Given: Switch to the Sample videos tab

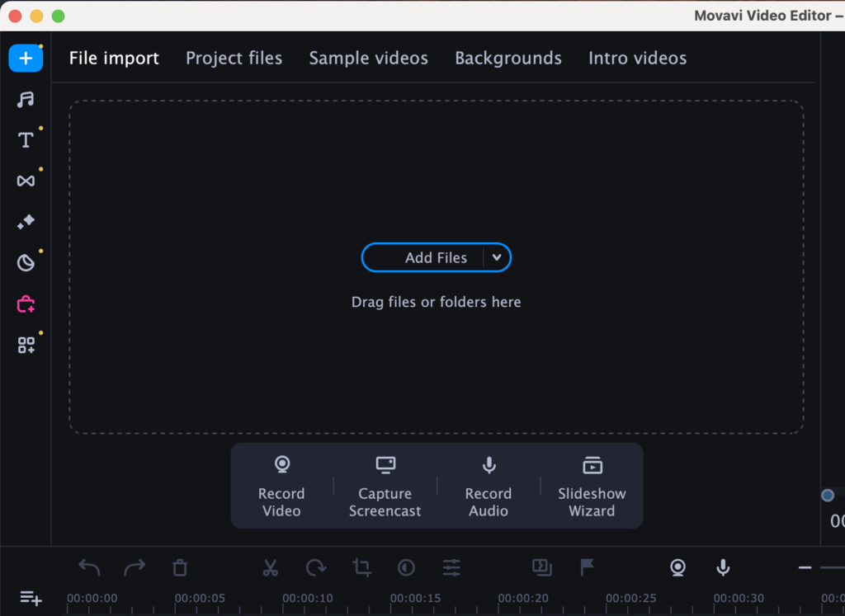Looking at the screenshot, I should (368, 59).
